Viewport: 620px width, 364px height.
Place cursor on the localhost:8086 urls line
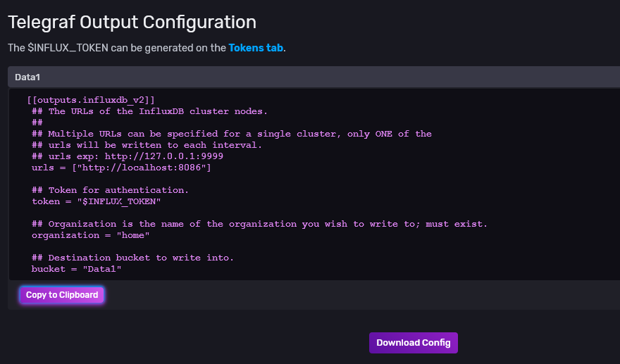coord(121,168)
